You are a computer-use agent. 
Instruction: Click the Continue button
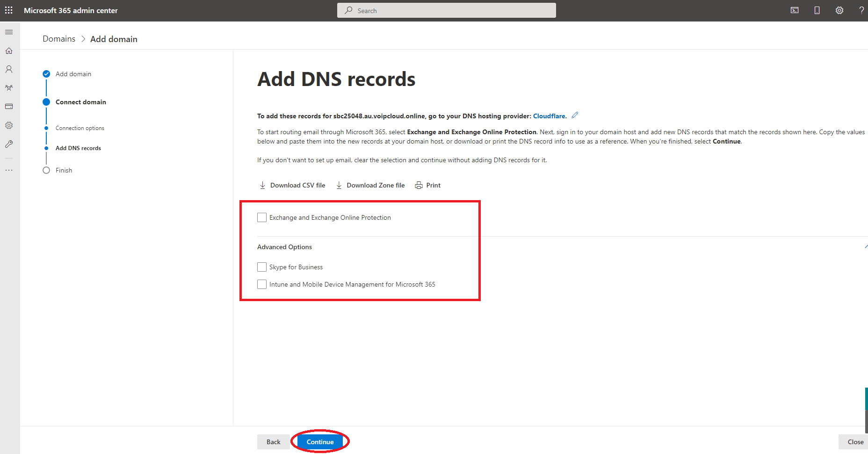pyautogui.click(x=320, y=442)
